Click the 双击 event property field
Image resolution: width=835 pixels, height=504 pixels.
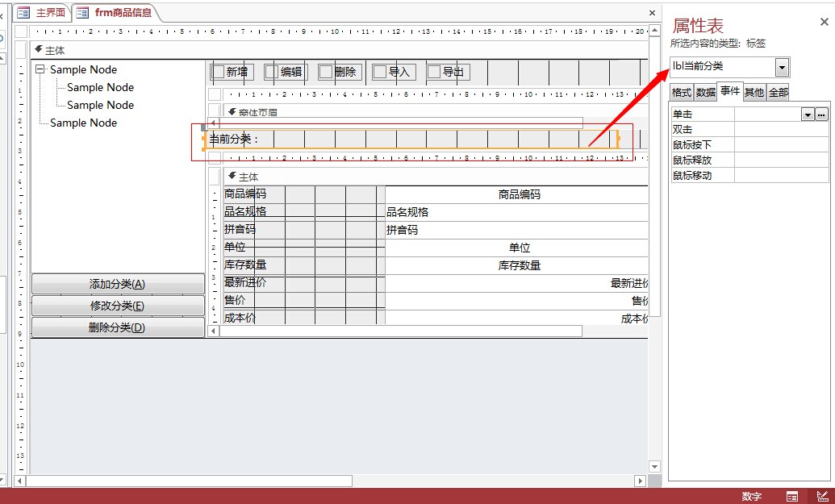[781, 130]
